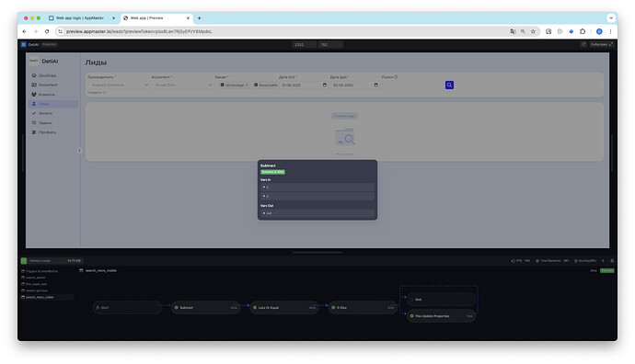Click the Поиск text input field
635x364 pixels.
pyautogui.click(x=412, y=85)
